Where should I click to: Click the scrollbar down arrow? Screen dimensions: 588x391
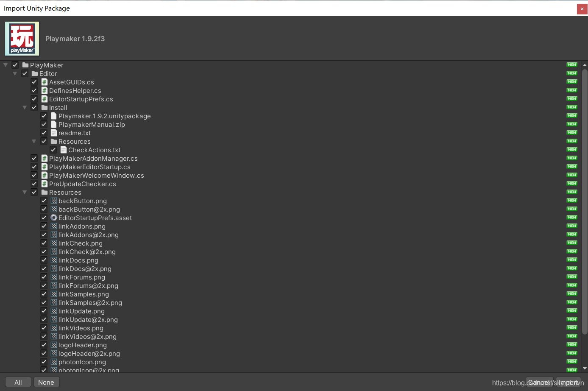(x=585, y=369)
